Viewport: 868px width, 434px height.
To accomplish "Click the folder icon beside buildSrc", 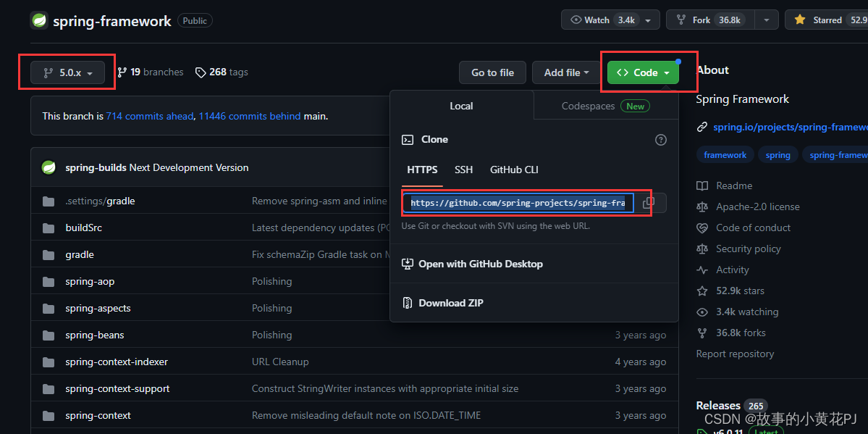I will 49,228.
